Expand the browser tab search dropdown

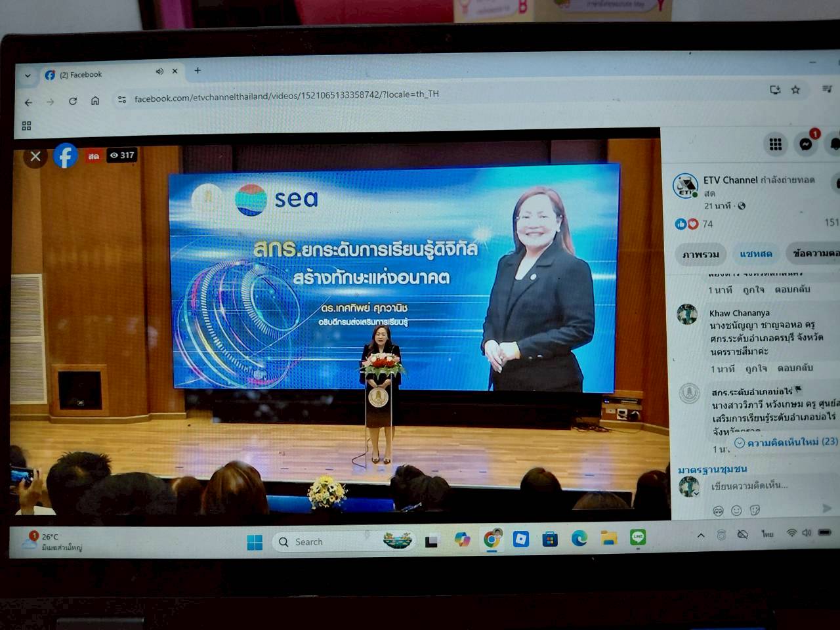point(28,75)
